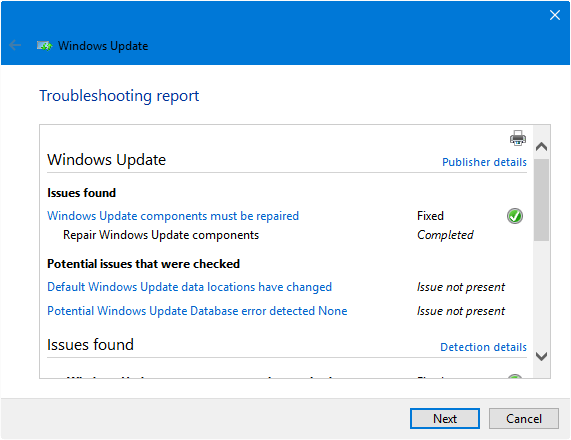Click the Cancel button
The height and width of the screenshot is (440, 571).
(523, 419)
